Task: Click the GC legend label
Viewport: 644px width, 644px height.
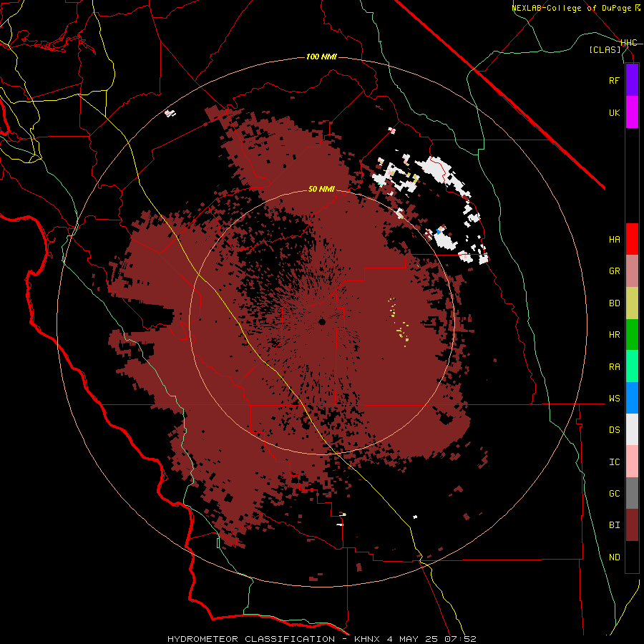Action: pyautogui.click(x=614, y=494)
